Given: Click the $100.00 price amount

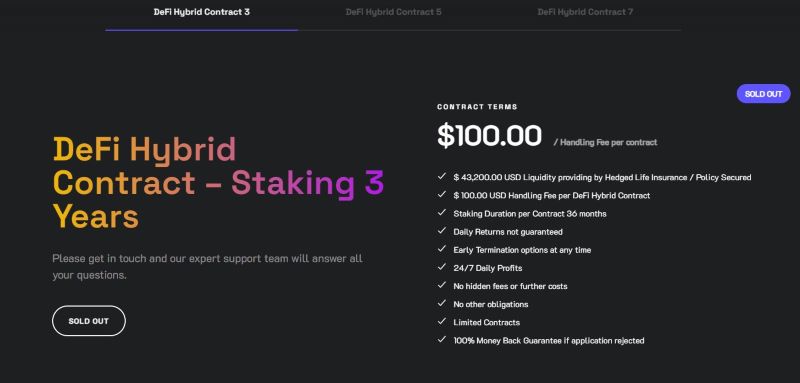Looking at the screenshot, I should [489, 136].
